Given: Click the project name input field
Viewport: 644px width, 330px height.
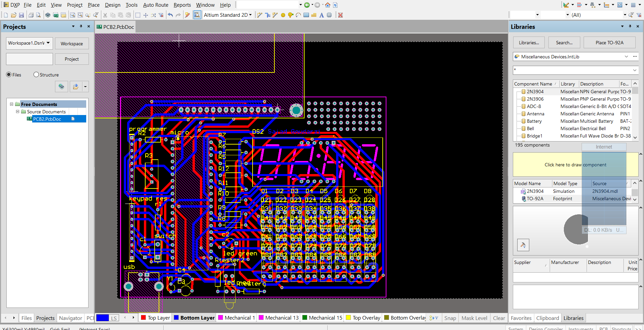Looking at the screenshot, I should 30,59.
